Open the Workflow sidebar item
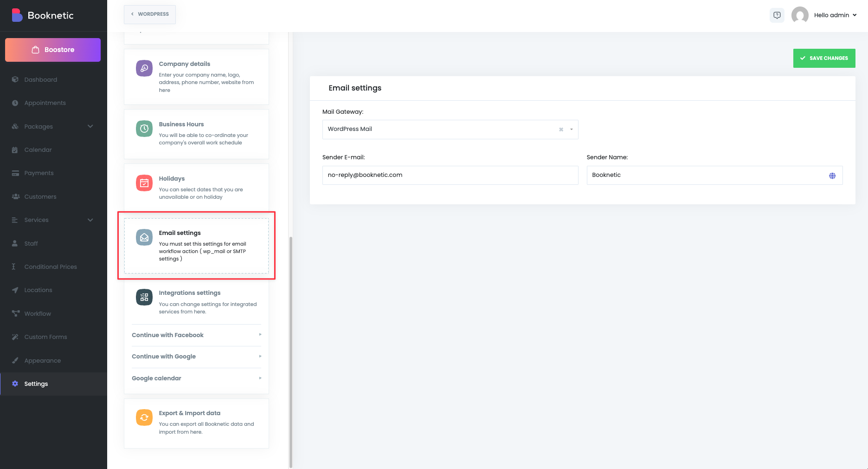The image size is (868, 469). tap(38, 314)
